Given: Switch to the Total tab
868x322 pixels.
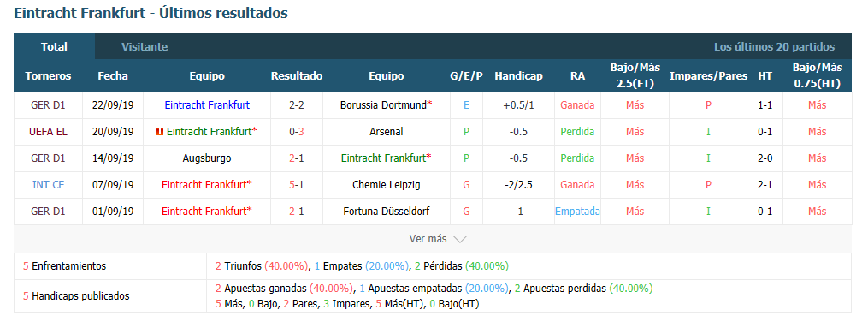Looking at the screenshot, I should (54, 46).
